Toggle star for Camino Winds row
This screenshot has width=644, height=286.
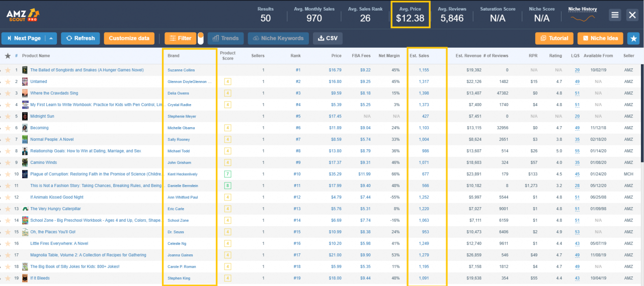pyautogui.click(x=8, y=162)
